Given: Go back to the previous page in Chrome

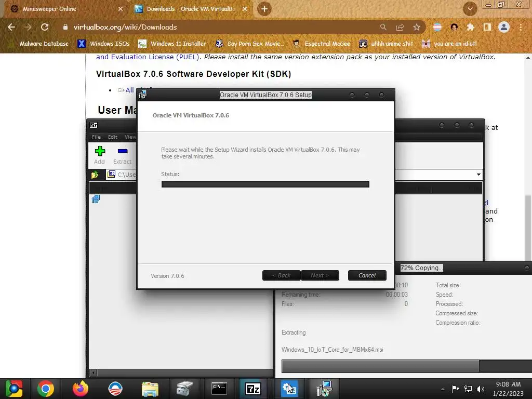Looking at the screenshot, I should click(11, 27).
